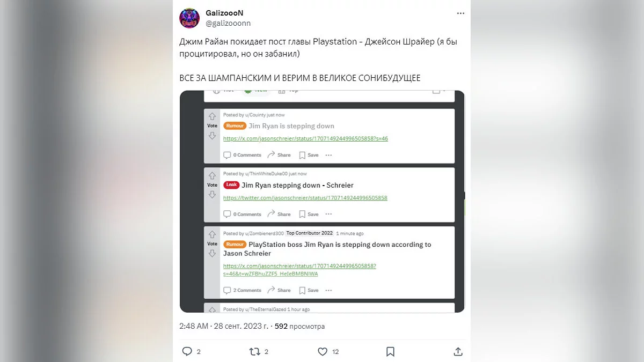
Task: Bookmark the tweet with the bookmark icon
Action: (391, 352)
